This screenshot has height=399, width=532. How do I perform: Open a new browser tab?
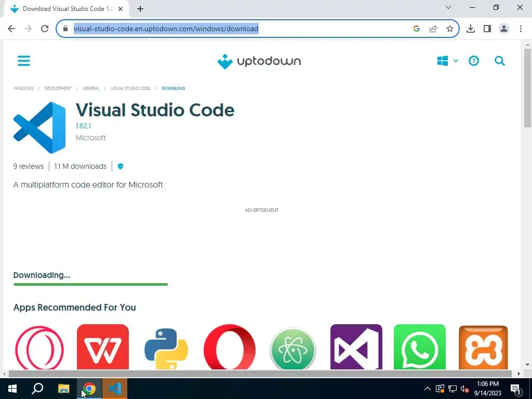[140, 9]
